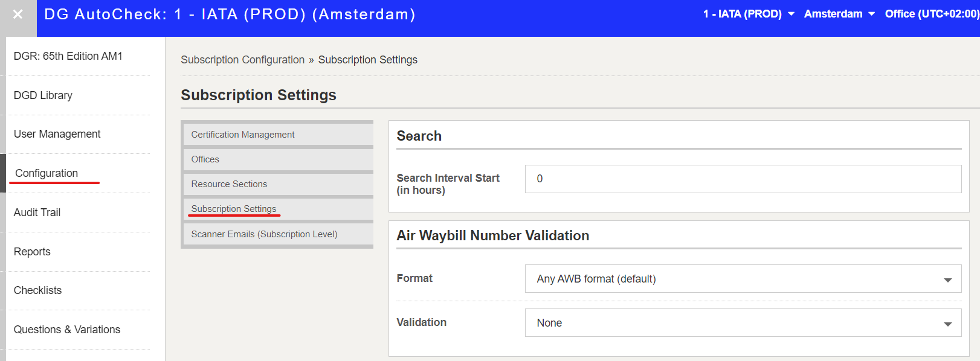Expand the Validation dropdown set to None
The height and width of the screenshot is (361, 980).
point(743,323)
